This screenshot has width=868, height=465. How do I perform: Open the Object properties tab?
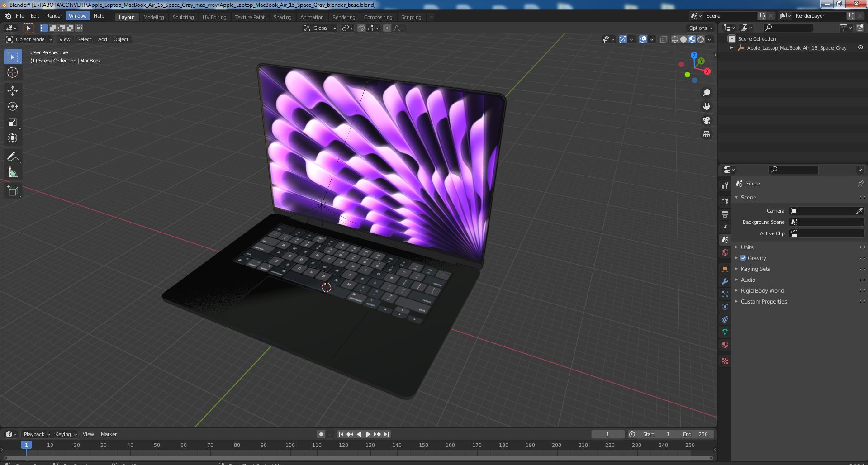tap(725, 269)
